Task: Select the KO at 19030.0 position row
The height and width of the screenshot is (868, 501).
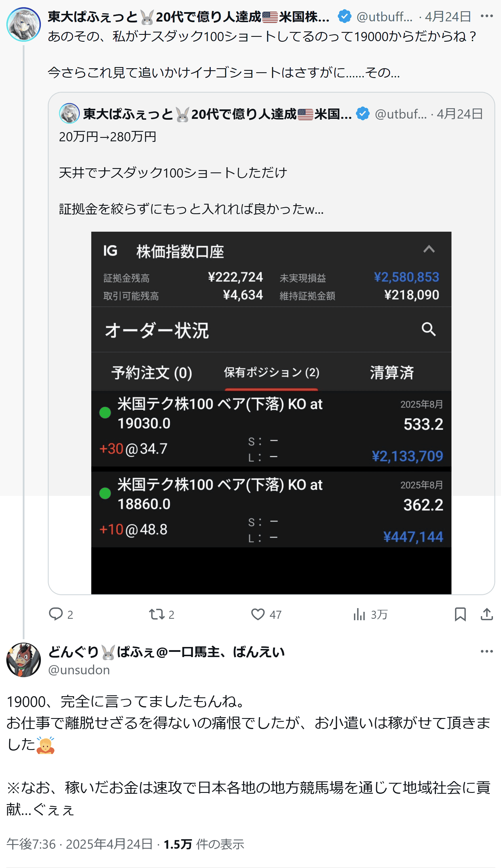Action: tap(271, 429)
